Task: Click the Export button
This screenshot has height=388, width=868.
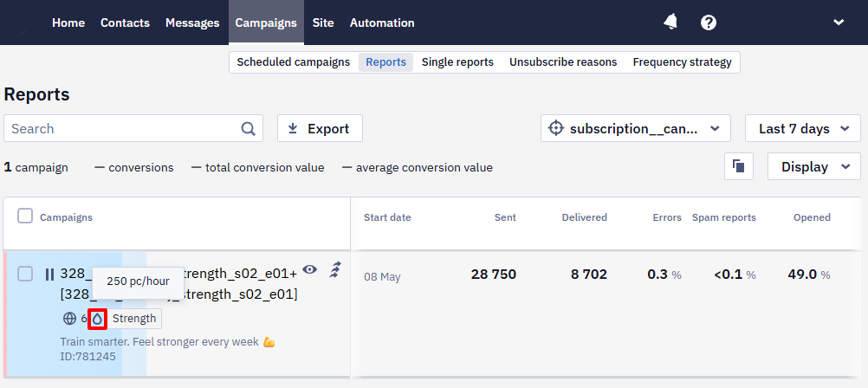Action: (x=320, y=128)
